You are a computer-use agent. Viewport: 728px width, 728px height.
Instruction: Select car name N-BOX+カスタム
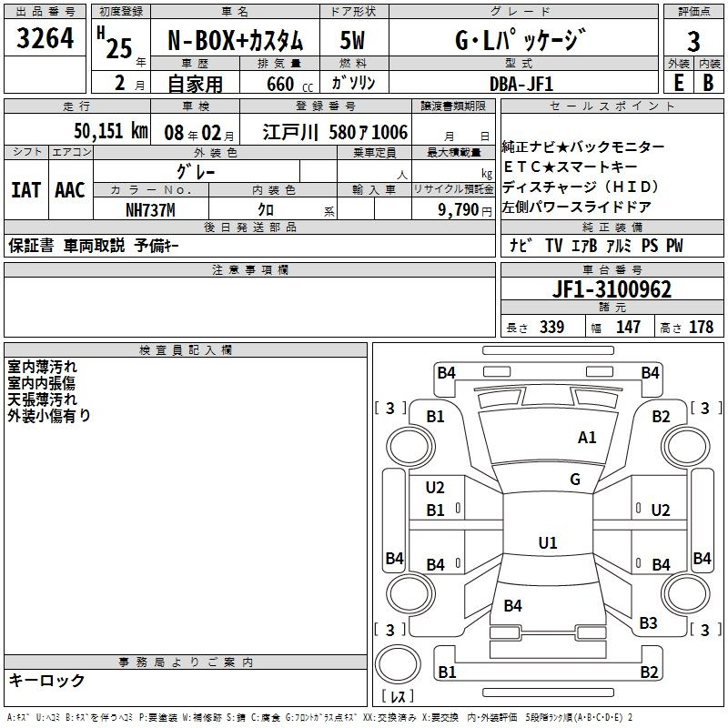coord(235,40)
